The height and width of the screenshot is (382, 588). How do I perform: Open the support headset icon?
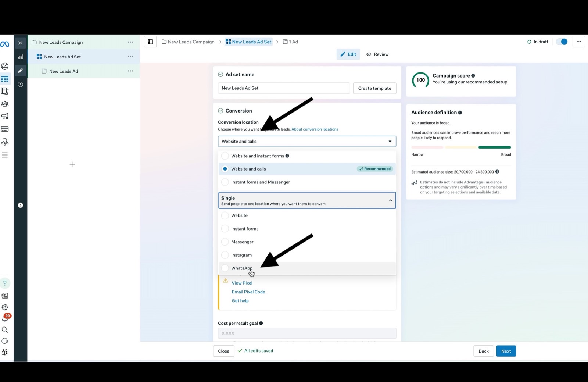pos(5,341)
